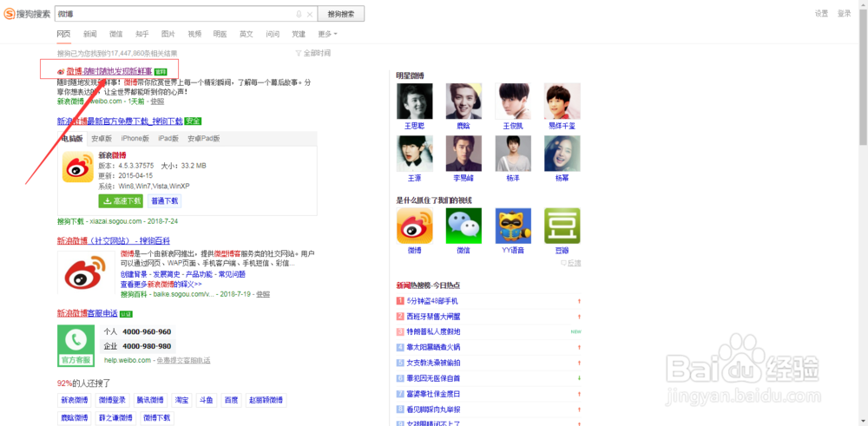Click the 微博下载 related search tag
868x426 pixels.
[157, 417]
